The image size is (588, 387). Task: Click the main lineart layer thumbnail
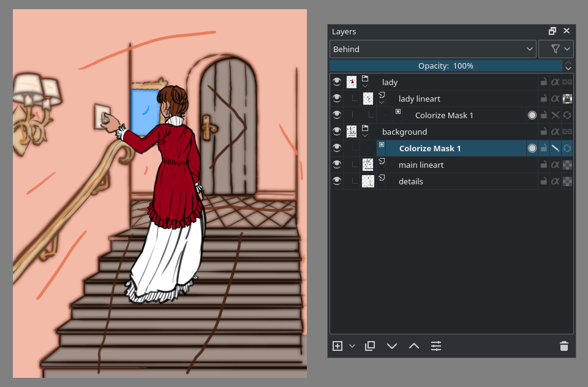tap(367, 165)
